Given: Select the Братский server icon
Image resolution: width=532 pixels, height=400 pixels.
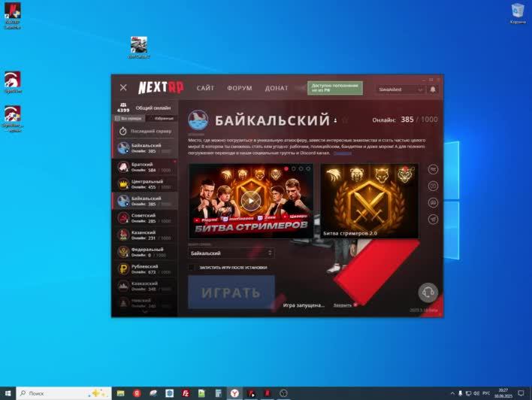Looking at the screenshot, I should click(x=123, y=167).
